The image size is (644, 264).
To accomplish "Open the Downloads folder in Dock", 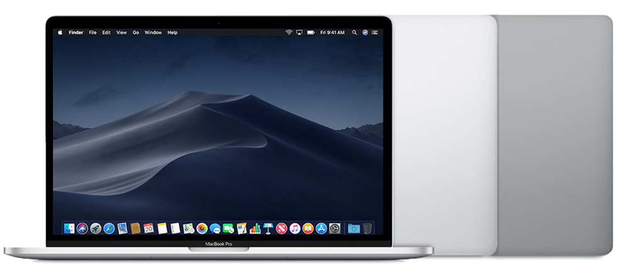I will 353,228.
